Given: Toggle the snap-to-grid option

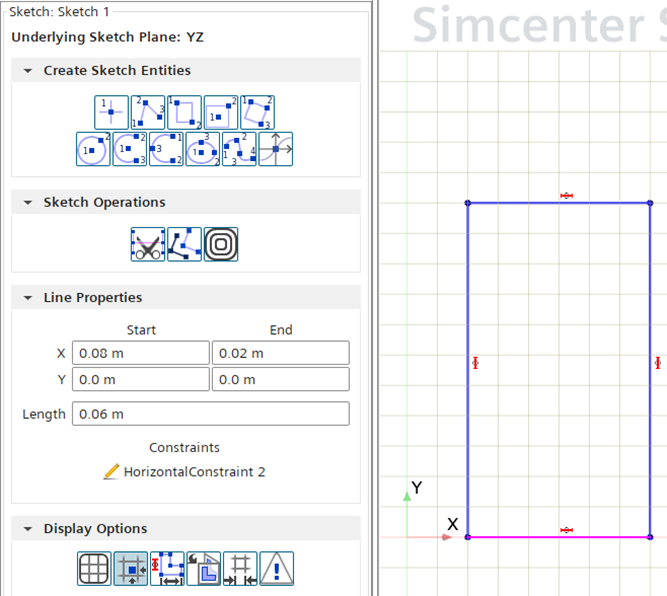Looking at the screenshot, I should point(130,568).
